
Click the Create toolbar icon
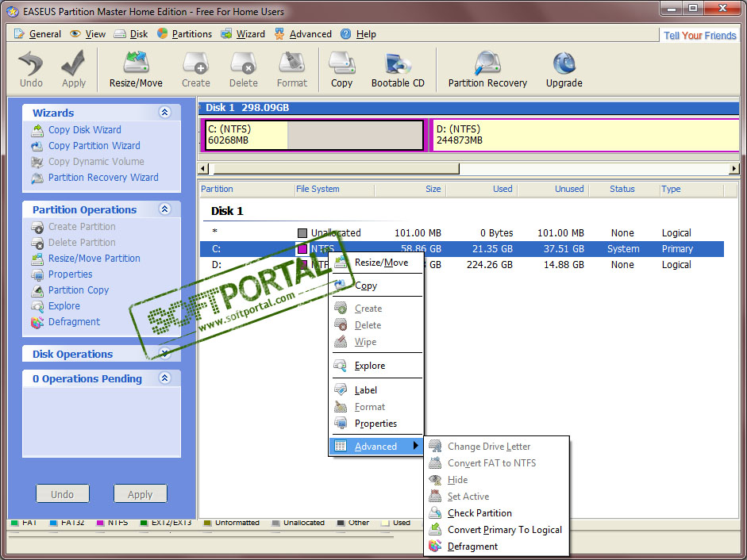pyautogui.click(x=196, y=69)
